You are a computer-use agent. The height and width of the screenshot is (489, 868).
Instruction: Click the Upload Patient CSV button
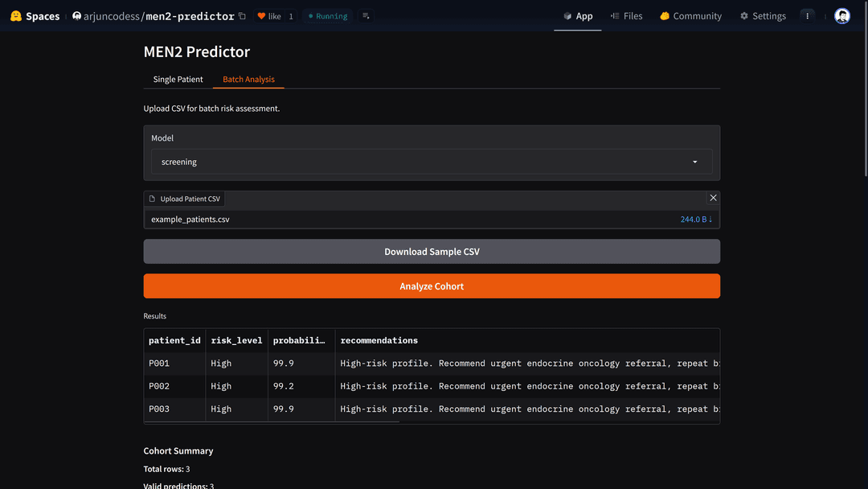(184, 198)
